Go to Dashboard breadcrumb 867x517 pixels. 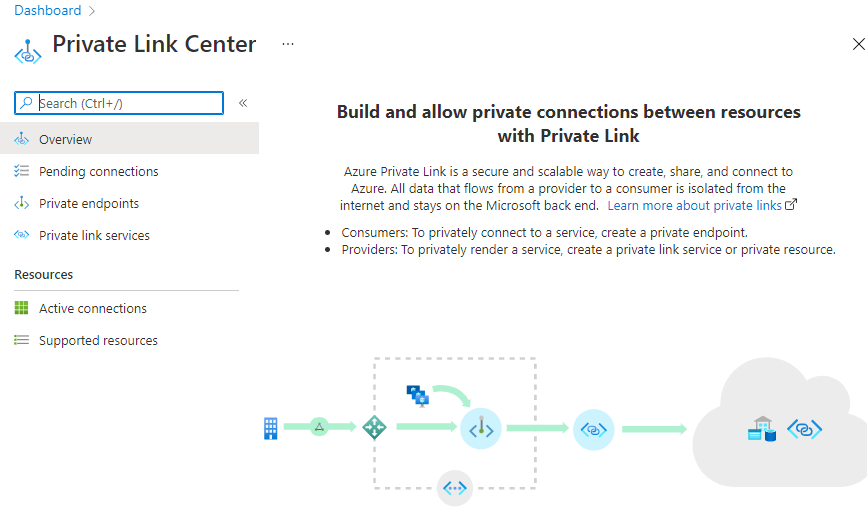pos(48,11)
